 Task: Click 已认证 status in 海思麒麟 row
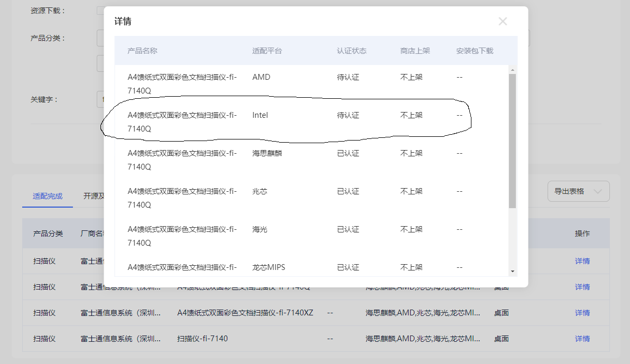348,153
